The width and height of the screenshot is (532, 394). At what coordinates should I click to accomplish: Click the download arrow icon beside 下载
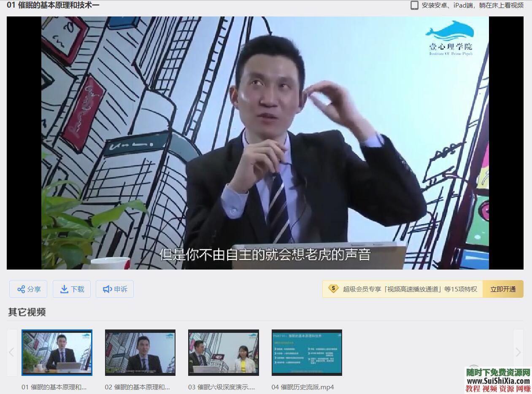point(64,289)
